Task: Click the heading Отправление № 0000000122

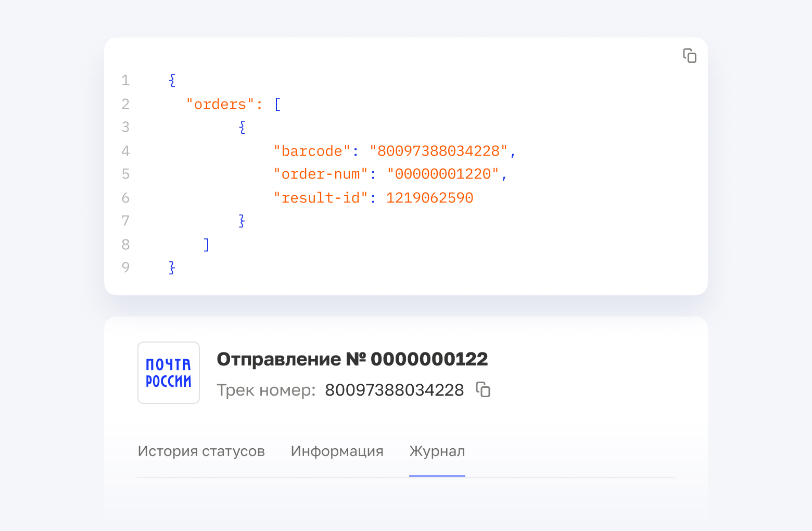Action: click(352, 359)
